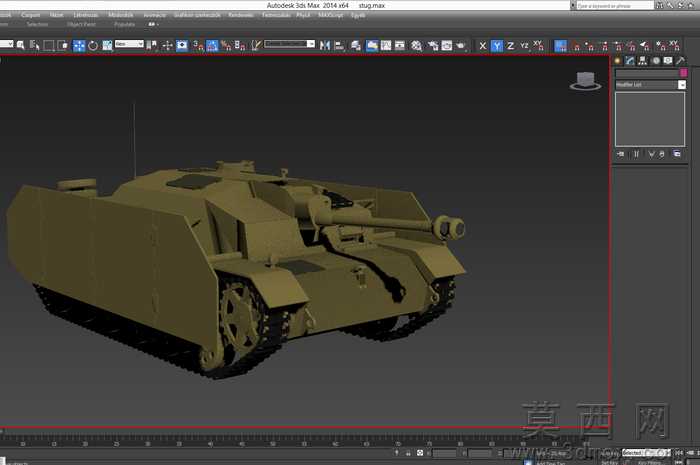Click the Select by Name icon
The image size is (700, 465).
coord(34,45)
